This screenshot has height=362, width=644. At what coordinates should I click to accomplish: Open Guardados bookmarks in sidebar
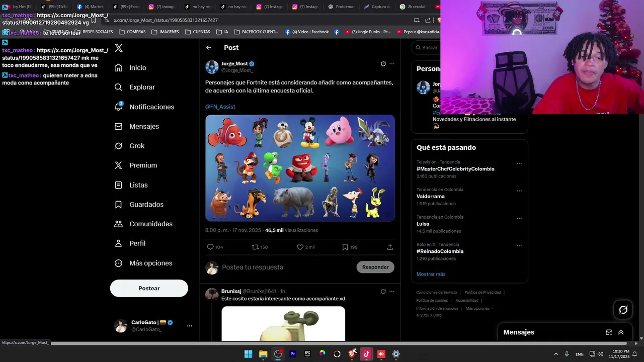point(138,205)
